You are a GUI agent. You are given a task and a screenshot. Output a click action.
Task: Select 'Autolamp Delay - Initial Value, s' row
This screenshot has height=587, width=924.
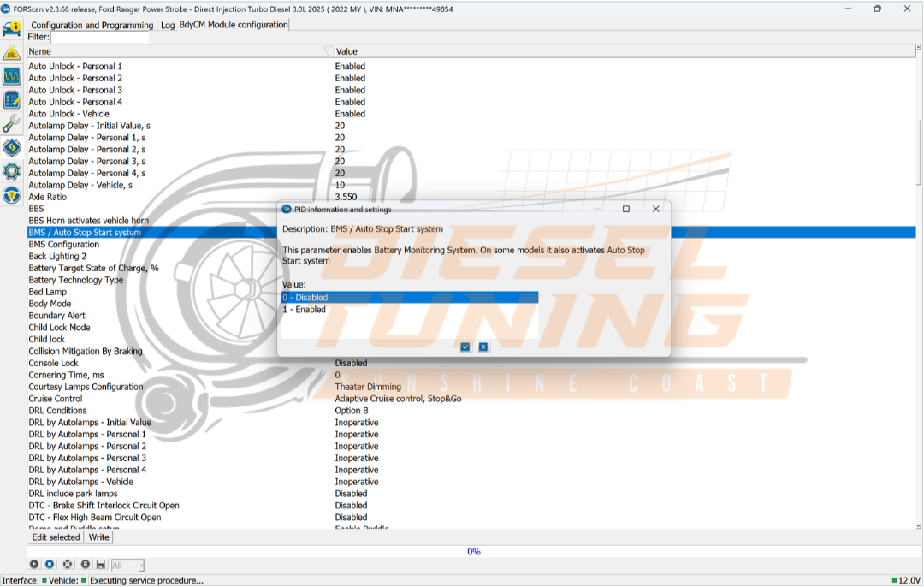(x=471, y=126)
